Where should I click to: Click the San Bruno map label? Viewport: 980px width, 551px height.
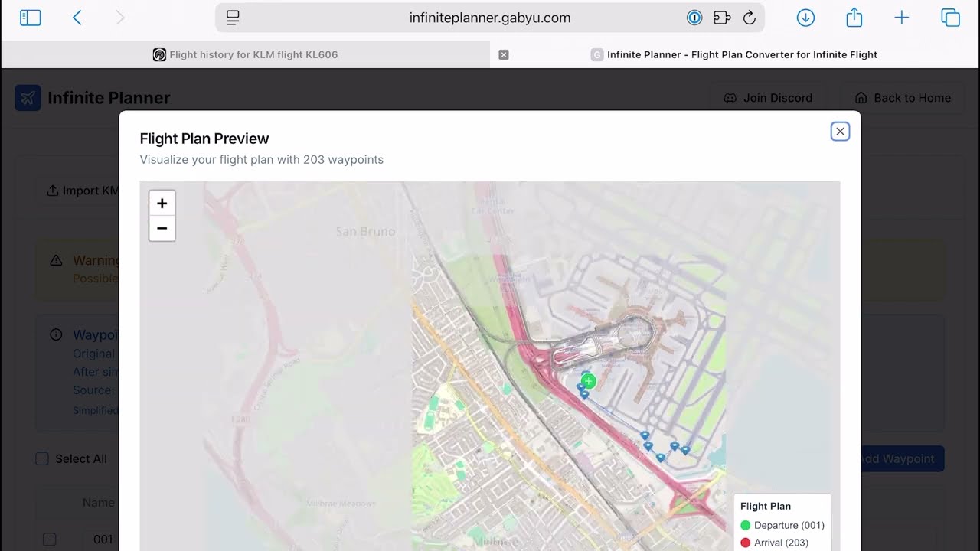[x=366, y=231]
